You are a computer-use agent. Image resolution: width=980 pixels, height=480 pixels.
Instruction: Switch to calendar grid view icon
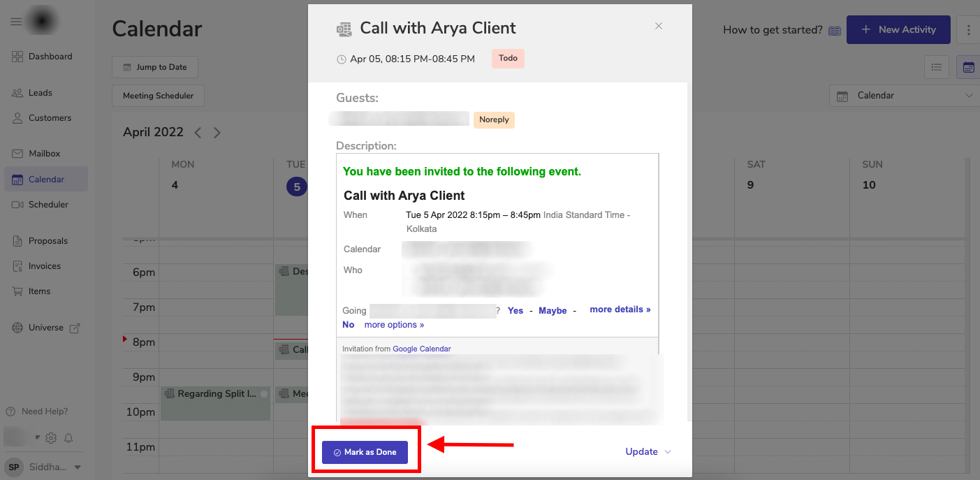pyautogui.click(x=969, y=67)
